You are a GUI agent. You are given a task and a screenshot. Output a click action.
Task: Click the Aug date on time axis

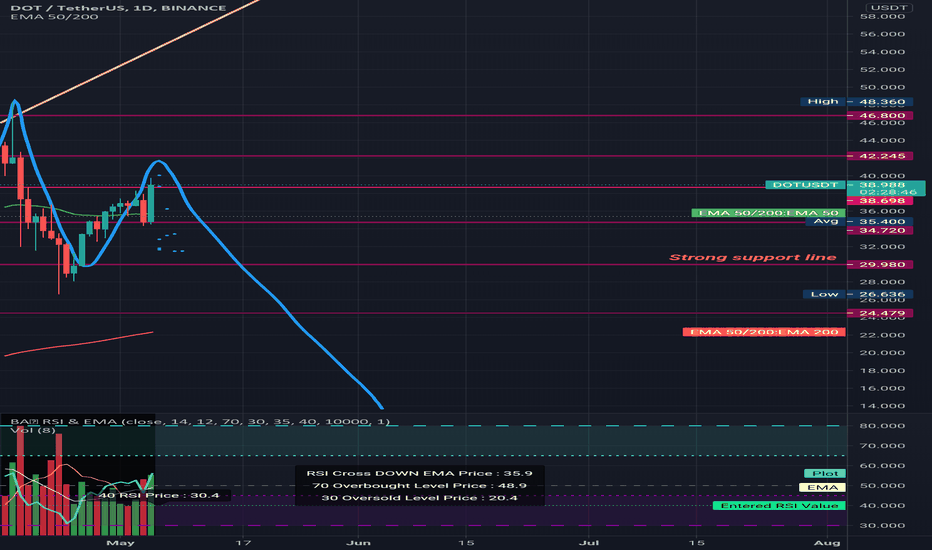point(827,543)
